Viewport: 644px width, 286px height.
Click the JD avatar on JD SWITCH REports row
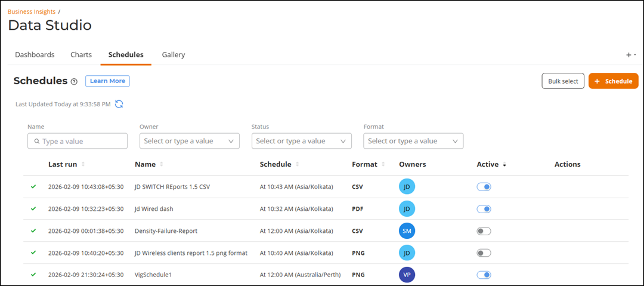(x=407, y=187)
